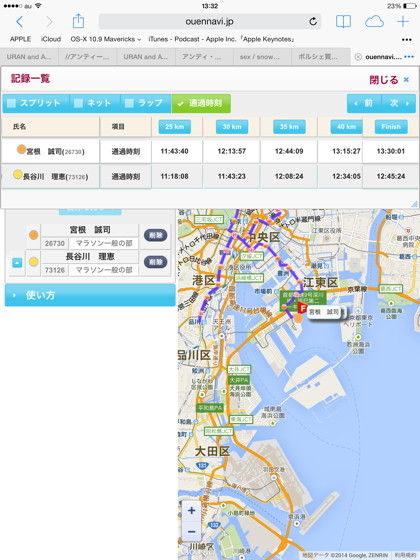420x560 pixels.
Task: Tap the Safari forward arrow
Action: pyautogui.click(x=49, y=22)
